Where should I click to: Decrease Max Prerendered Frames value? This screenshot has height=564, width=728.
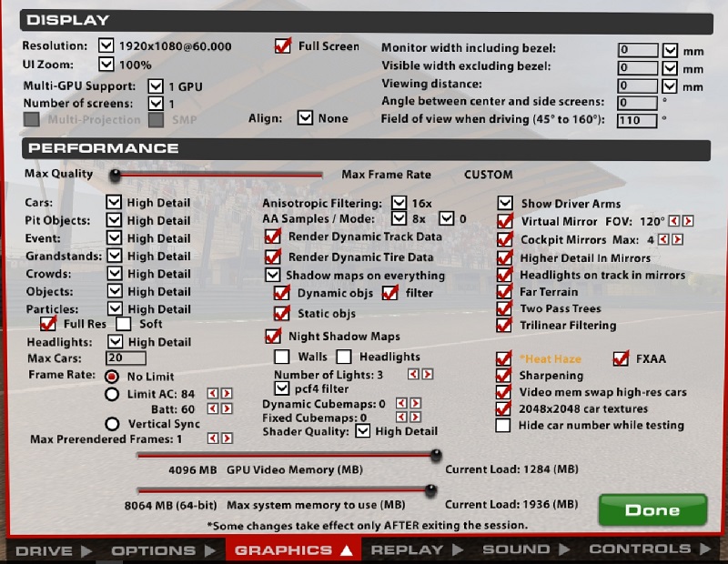(x=213, y=438)
